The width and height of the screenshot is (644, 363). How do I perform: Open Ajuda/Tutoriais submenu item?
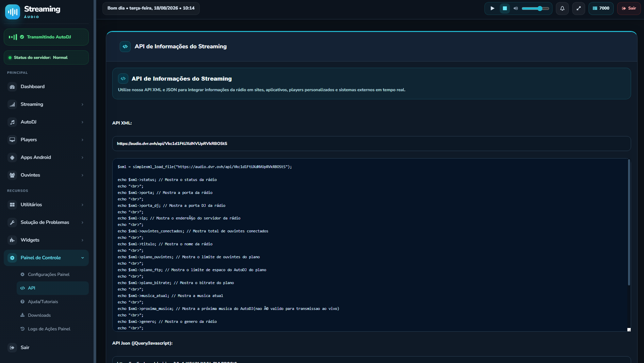[53, 302]
